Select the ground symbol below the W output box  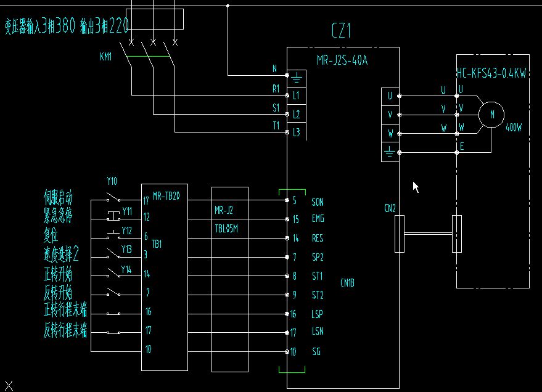click(x=390, y=152)
